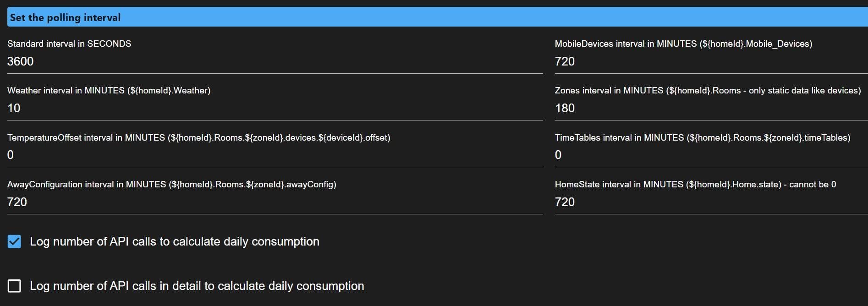
Task: Uncheck the Log number of API calls checkbox
Action: [14, 241]
